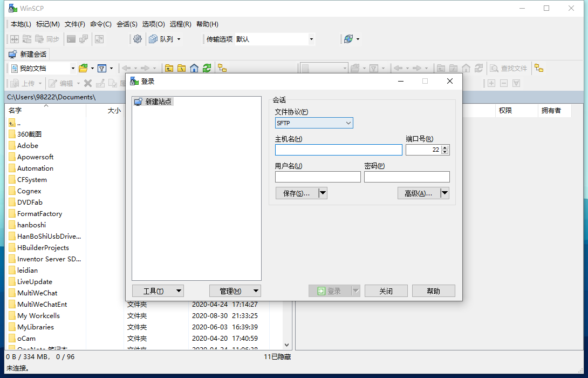588x378 pixels.
Task: Open the Preferences gear icon
Action: pos(138,39)
